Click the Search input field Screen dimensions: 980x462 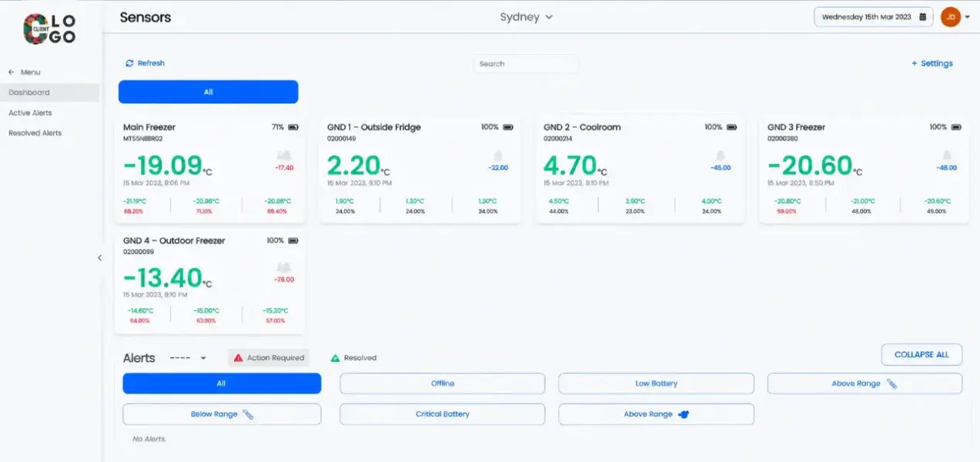(x=526, y=64)
